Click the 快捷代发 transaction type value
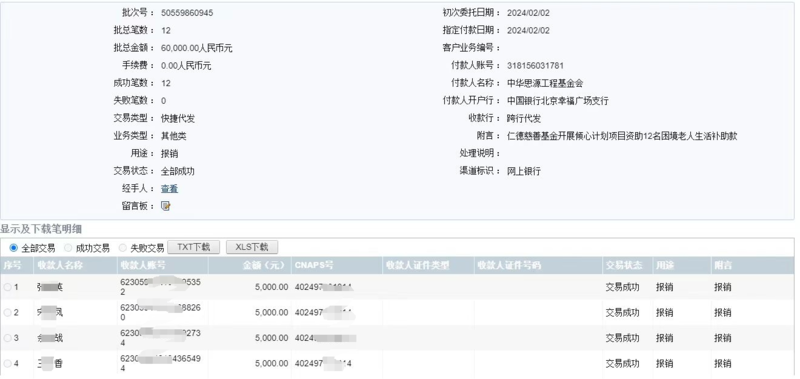Screen dimensions: 800x379 (x=178, y=118)
